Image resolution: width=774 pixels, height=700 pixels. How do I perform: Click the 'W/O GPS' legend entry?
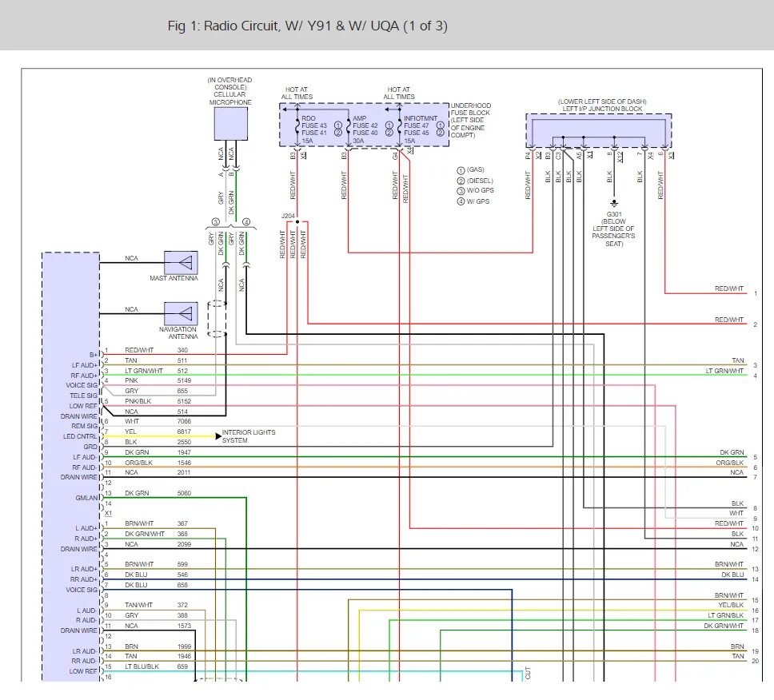[481, 190]
